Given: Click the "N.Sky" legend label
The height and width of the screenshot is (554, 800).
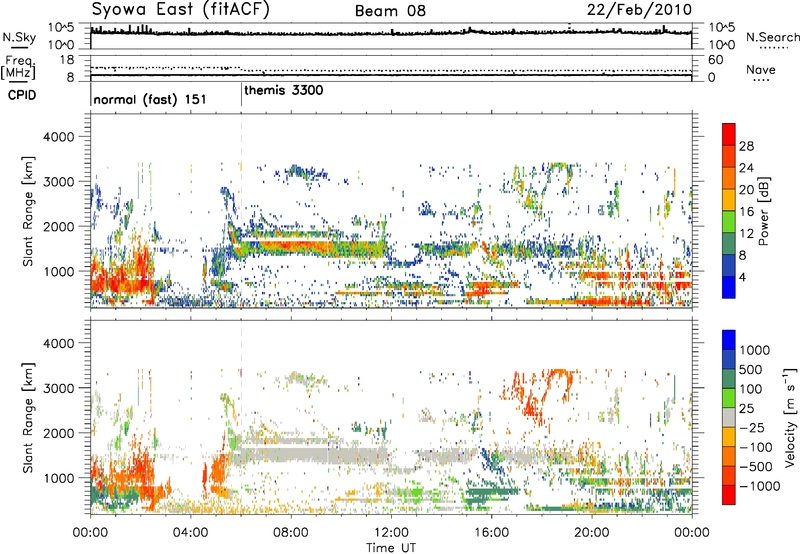Looking at the screenshot, I should point(19,37).
